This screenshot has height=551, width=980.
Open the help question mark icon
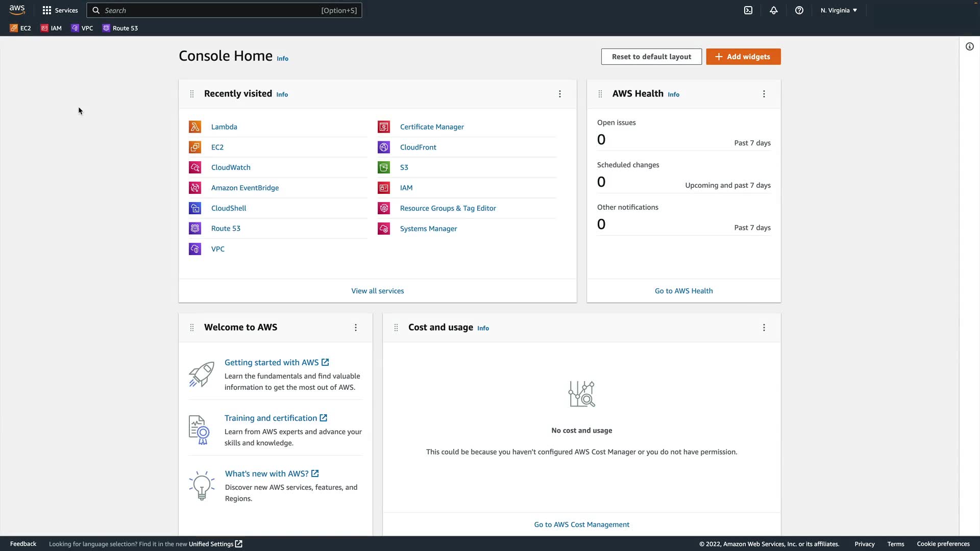point(799,10)
